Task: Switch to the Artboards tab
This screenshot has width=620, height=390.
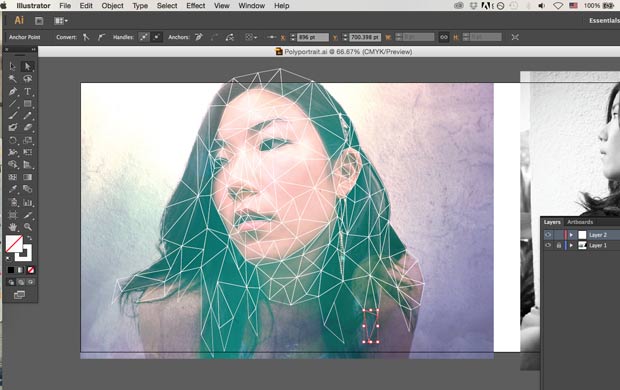Action: [x=580, y=222]
